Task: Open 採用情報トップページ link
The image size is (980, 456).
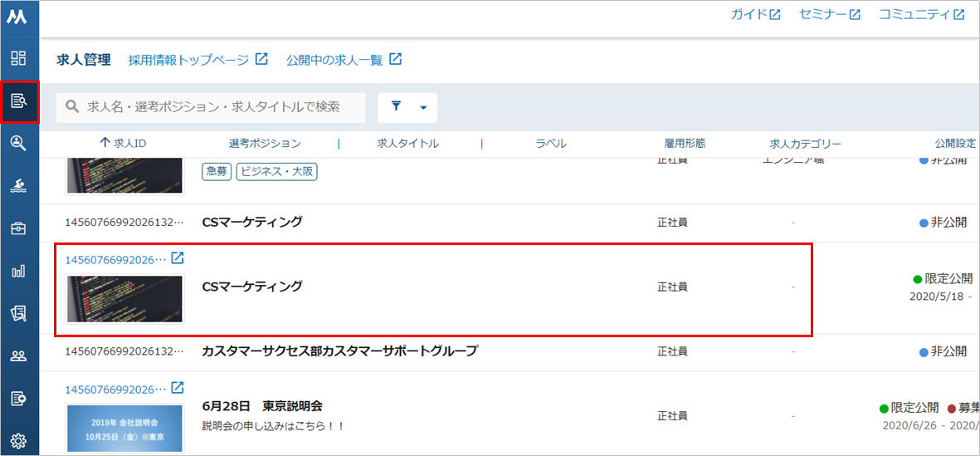Action: point(198,60)
